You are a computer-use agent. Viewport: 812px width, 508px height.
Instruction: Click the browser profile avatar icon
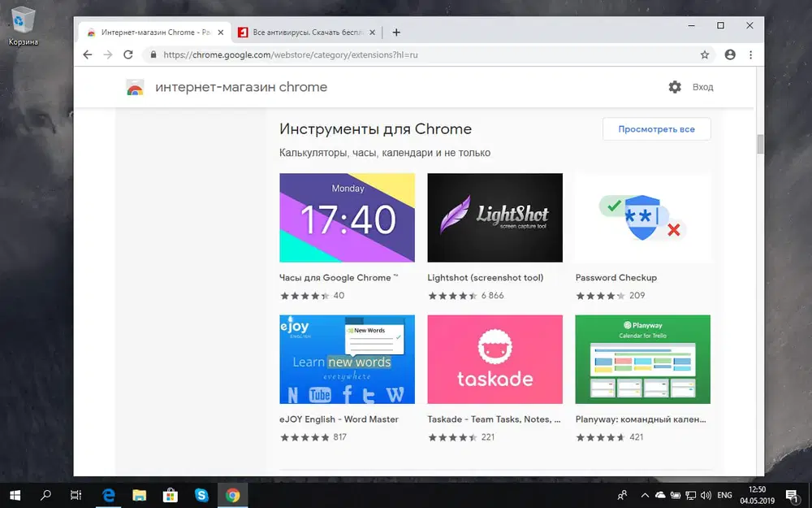[x=729, y=54]
